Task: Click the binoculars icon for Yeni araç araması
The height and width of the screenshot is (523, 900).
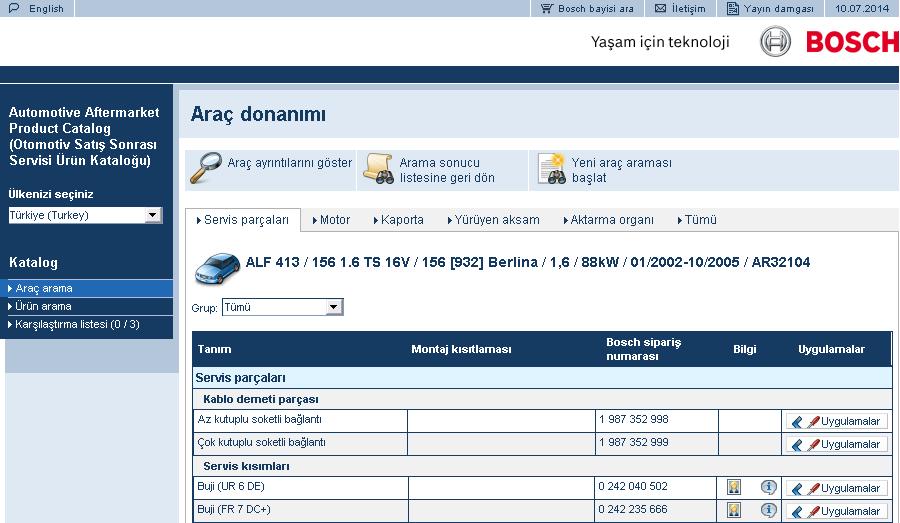Action: [x=551, y=168]
